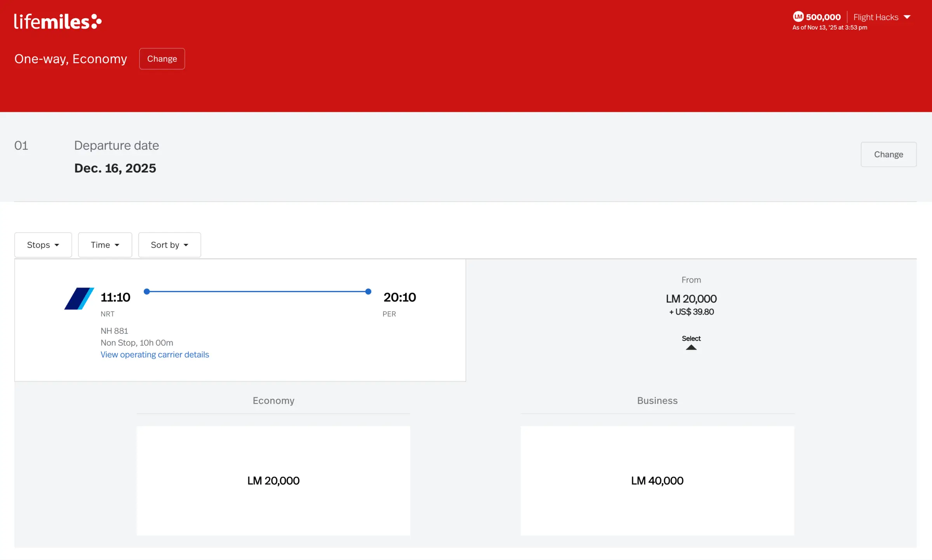Click the LM miles balance icon
Viewport: 932px width, 560px height.
pyautogui.click(x=798, y=17)
